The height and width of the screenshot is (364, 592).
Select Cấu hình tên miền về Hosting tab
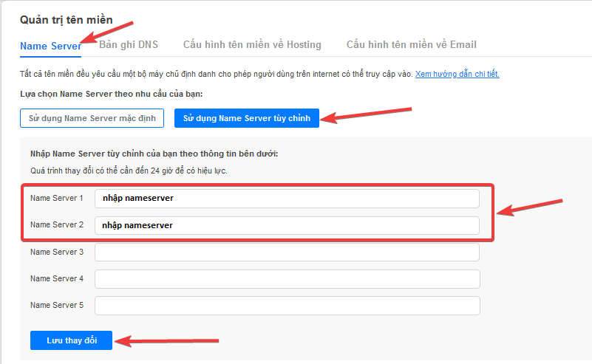[252, 44]
